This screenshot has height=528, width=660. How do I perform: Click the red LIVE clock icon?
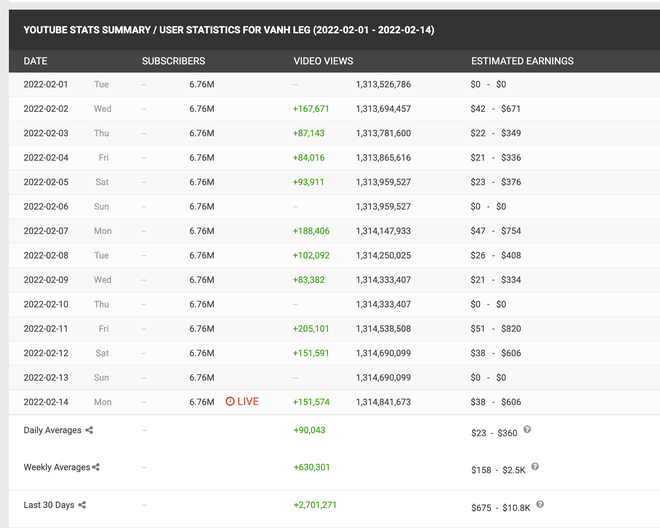click(x=230, y=401)
